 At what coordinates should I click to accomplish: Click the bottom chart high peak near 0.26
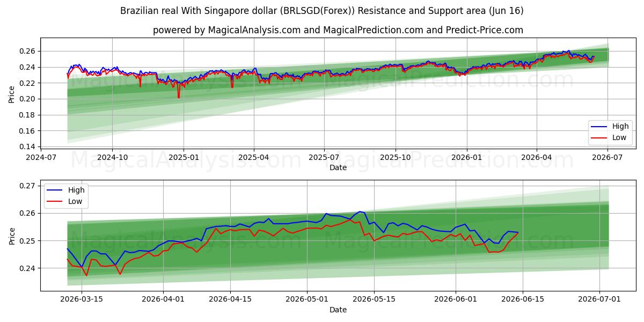(360, 211)
